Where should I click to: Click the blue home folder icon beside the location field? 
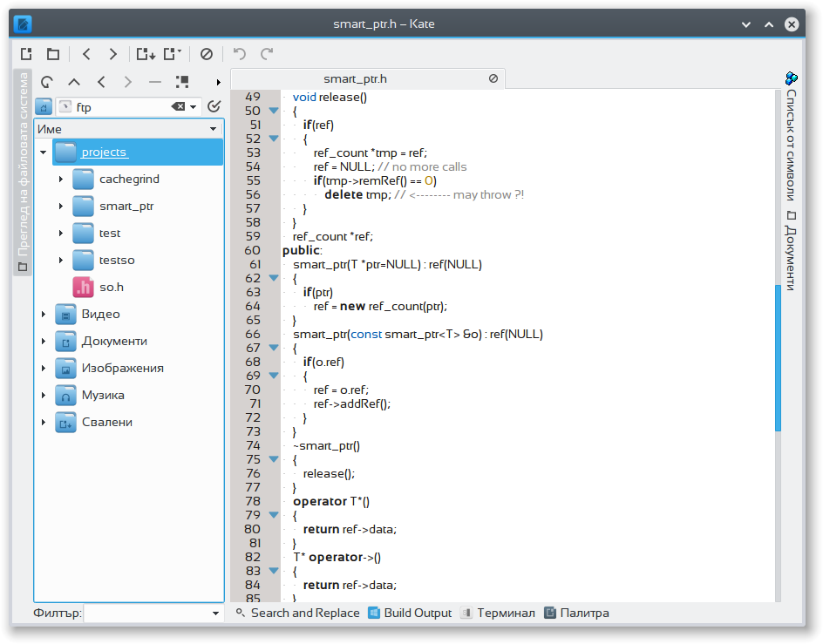[44, 107]
